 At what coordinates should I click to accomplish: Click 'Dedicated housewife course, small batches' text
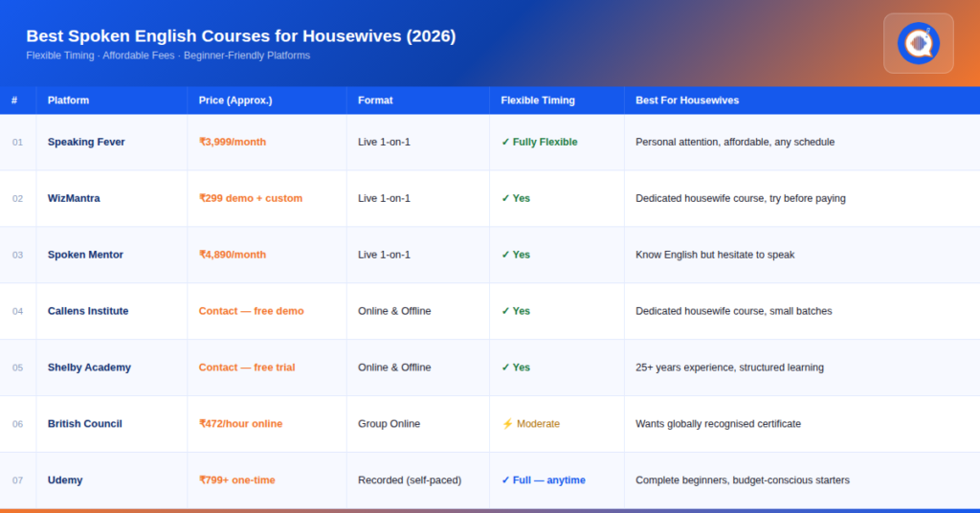(x=734, y=310)
